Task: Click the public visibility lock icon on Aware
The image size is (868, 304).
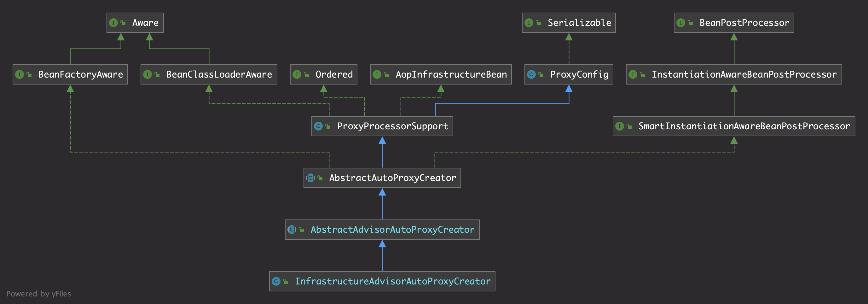Action: (123, 23)
